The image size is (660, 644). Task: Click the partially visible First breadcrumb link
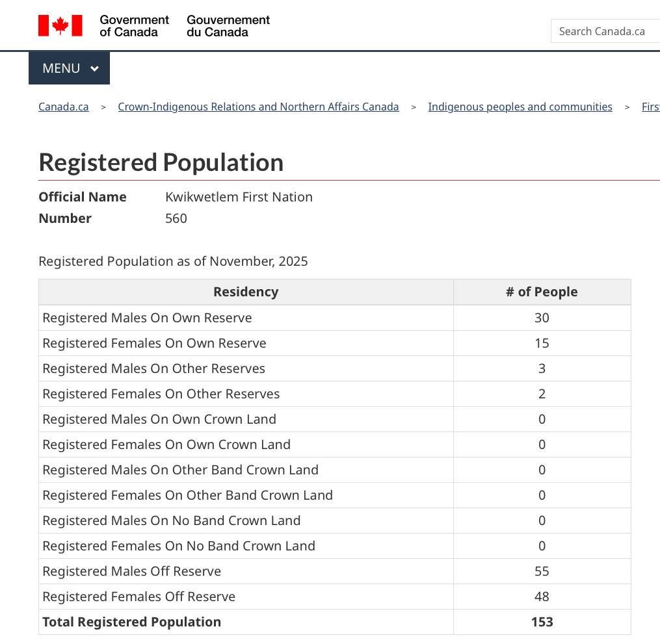coord(650,107)
